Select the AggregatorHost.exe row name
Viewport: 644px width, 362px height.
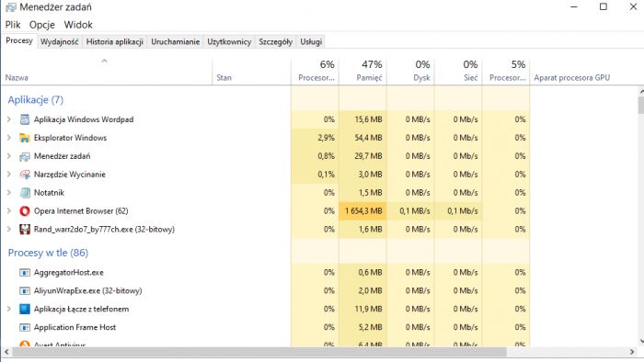point(69,272)
